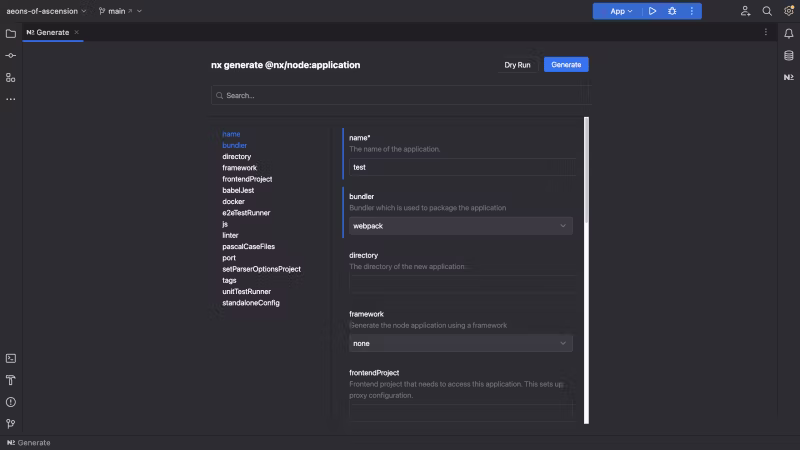Jump to the standaloneConfig option
This screenshot has width=800, height=450.
(251, 303)
